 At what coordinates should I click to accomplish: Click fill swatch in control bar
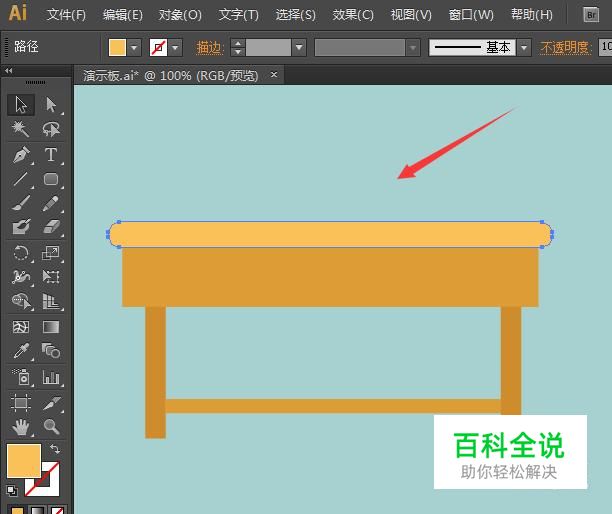pyautogui.click(x=117, y=48)
